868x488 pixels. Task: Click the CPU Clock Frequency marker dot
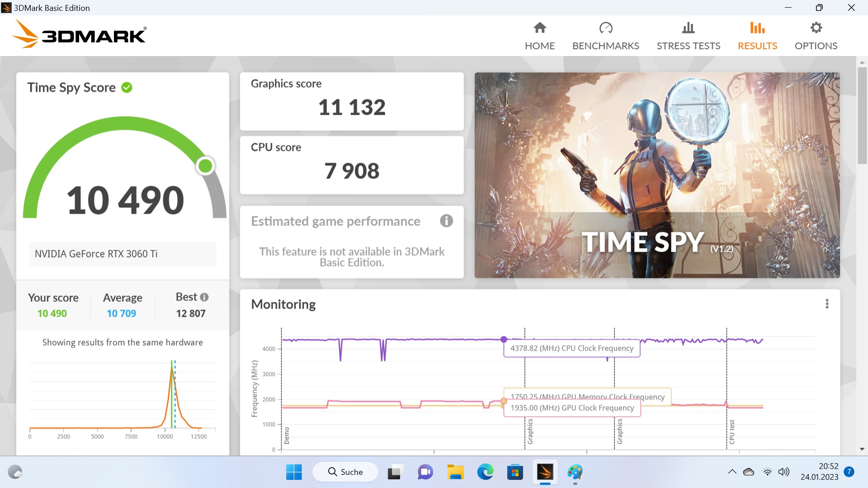pyautogui.click(x=504, y=339)
